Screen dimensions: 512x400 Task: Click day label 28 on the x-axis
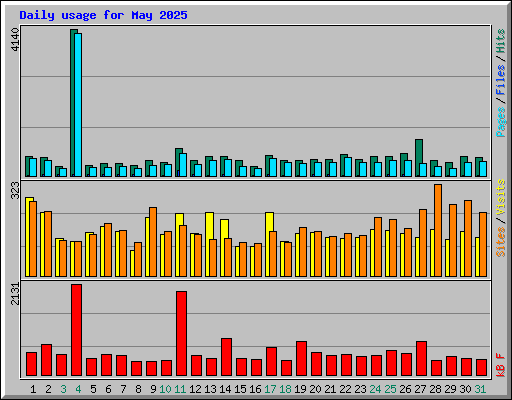(435, 389)
